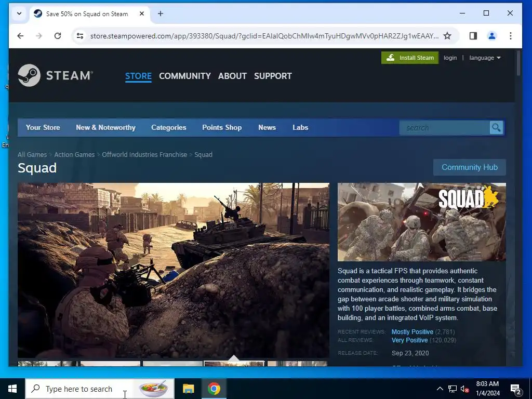Open the SUPPORT page
532x399 pixels.
pos(273,76)
